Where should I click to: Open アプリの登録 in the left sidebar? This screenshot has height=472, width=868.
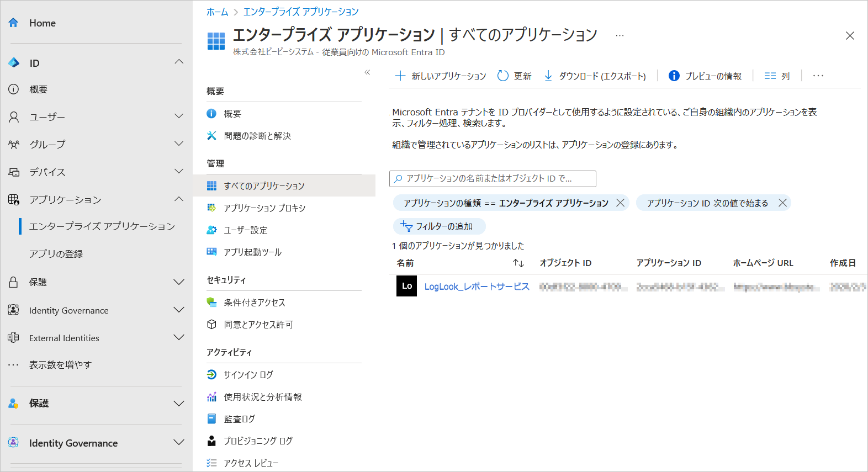pos(56,254)
